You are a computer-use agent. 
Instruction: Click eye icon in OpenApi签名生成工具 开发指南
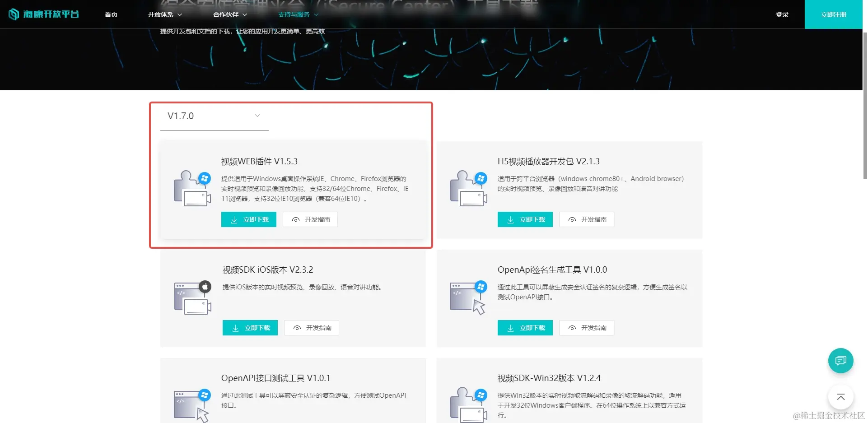coord(572,328)
